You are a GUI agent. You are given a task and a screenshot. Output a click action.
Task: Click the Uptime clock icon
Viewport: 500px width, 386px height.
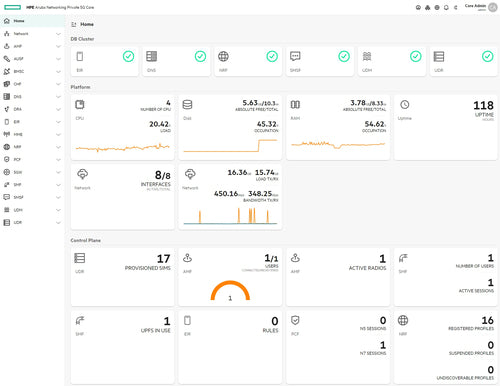tap(405, 105)
